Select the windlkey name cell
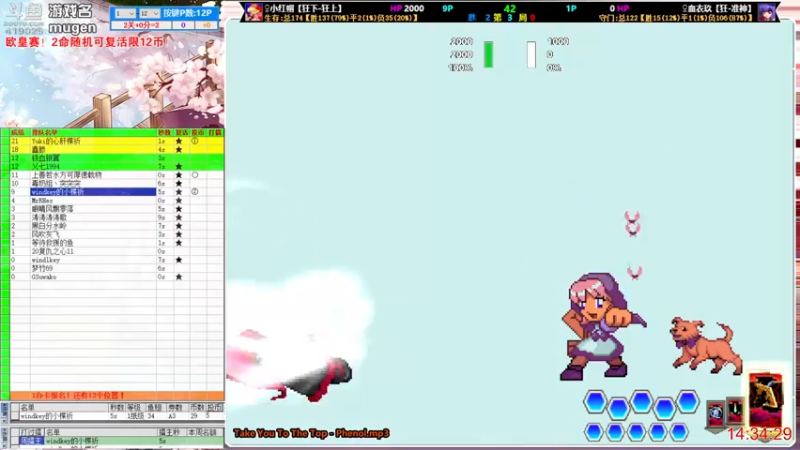This screenshot has height=450, width=800. pyautogui.click(x=93, y=260)
